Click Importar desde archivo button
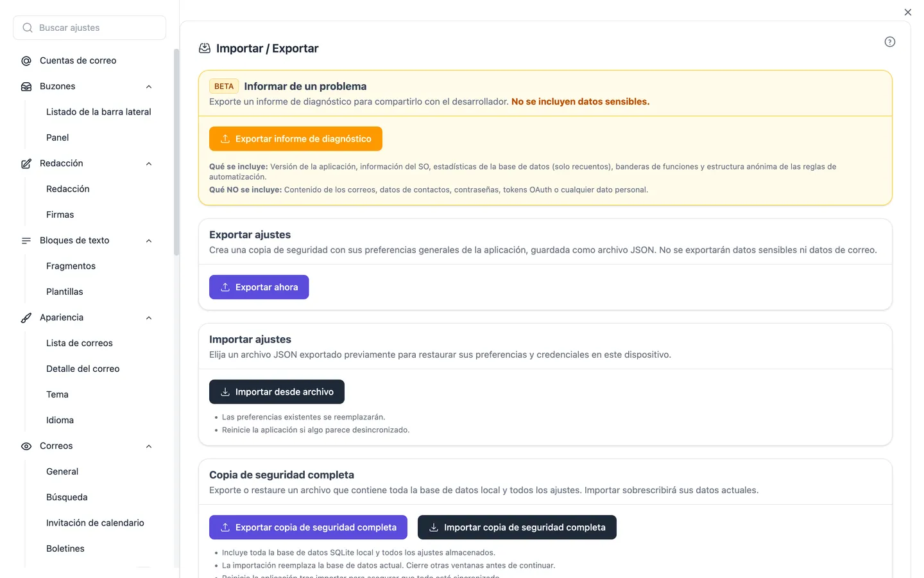 [x=277, y=392]
